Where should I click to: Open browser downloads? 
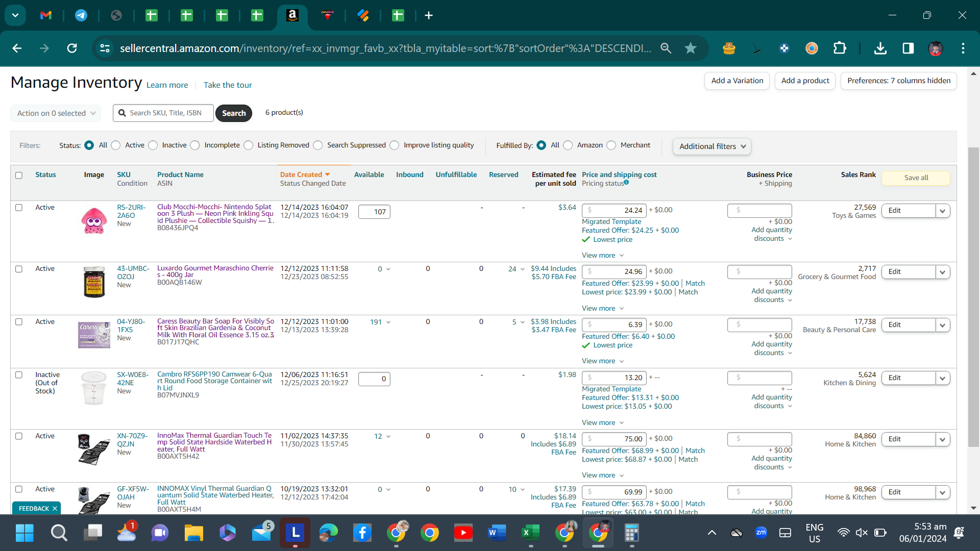click(x=880, y=48)
